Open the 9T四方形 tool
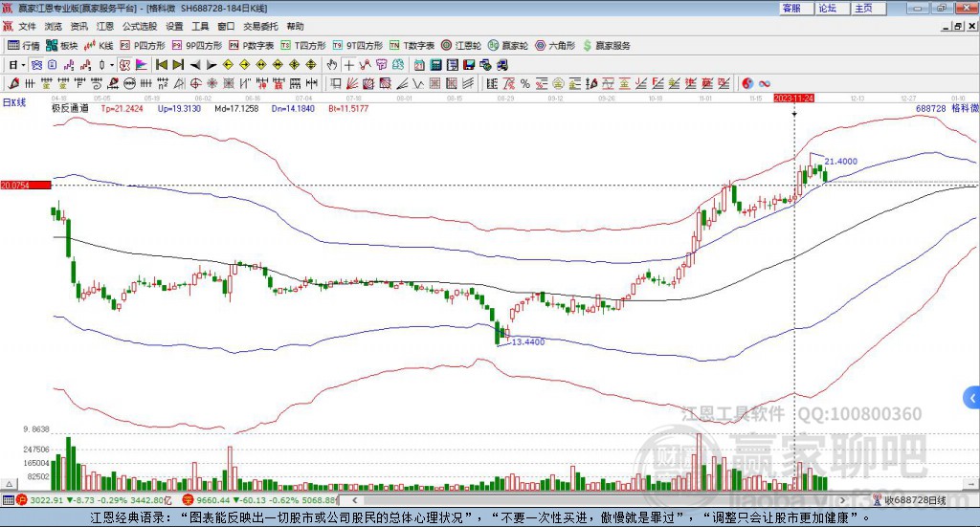The image size is (980, 527). click(358, 46)
